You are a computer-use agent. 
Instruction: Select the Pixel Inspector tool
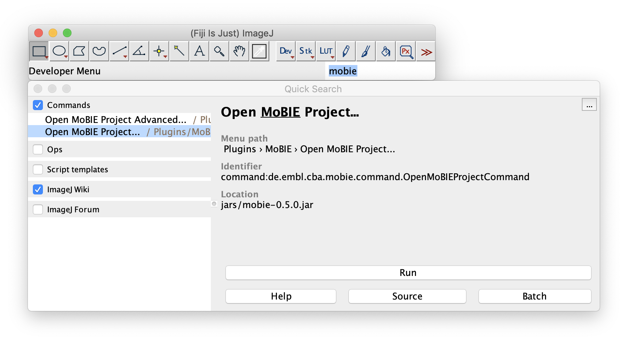tap(406, 51)
